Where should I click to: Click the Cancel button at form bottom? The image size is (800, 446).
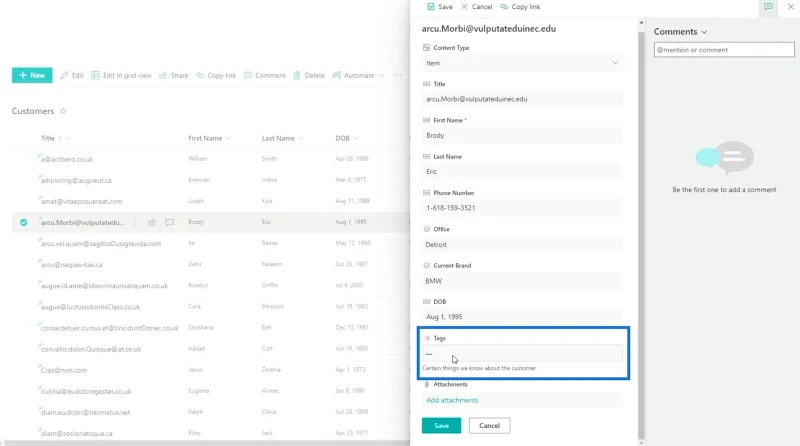point(489,426)
